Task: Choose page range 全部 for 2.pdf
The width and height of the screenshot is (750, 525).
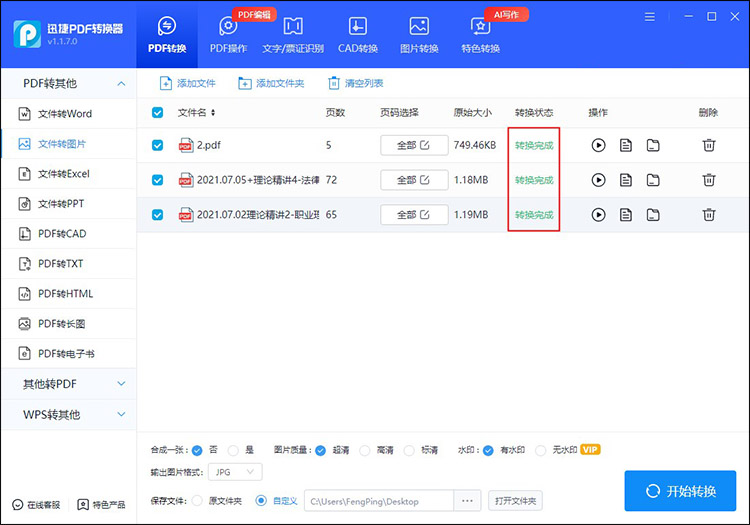Action: point(414,145)
